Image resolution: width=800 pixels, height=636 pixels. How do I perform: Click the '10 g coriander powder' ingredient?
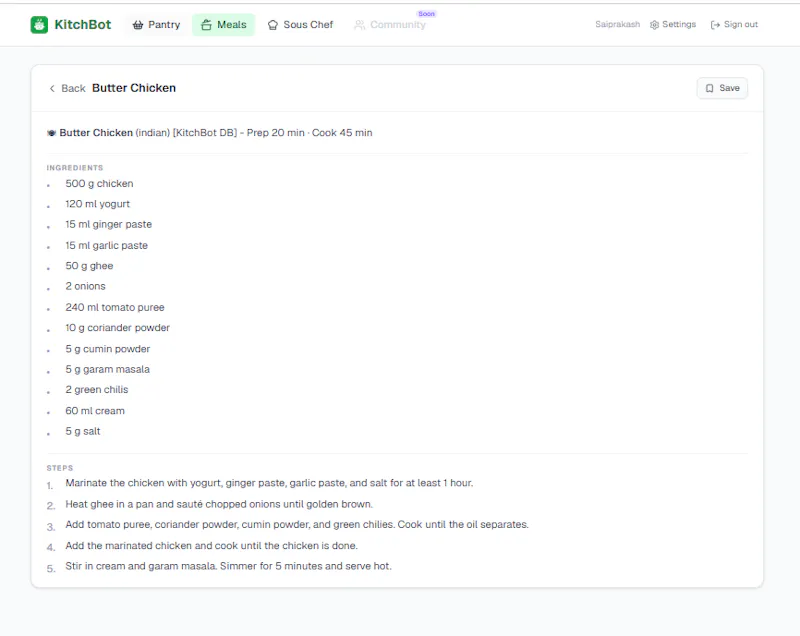[117, 327]
